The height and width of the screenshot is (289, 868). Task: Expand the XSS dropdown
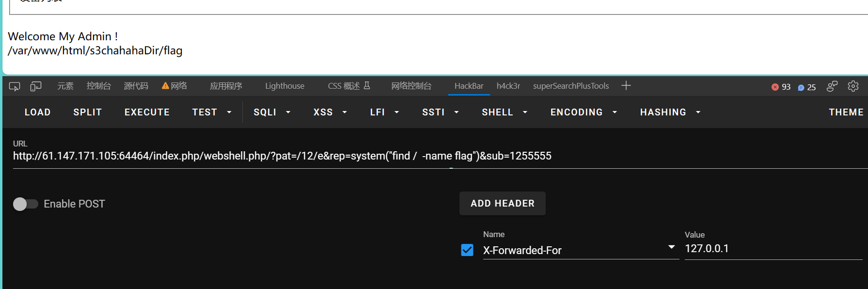click(330, 112)
